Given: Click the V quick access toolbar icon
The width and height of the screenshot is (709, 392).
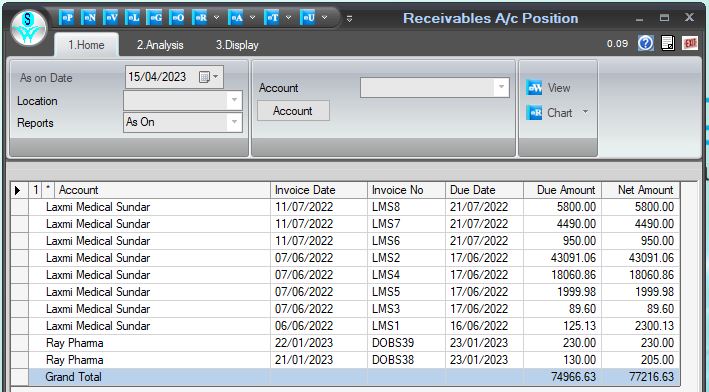Looking at the screenshot, I should click(x=111, y=18).
